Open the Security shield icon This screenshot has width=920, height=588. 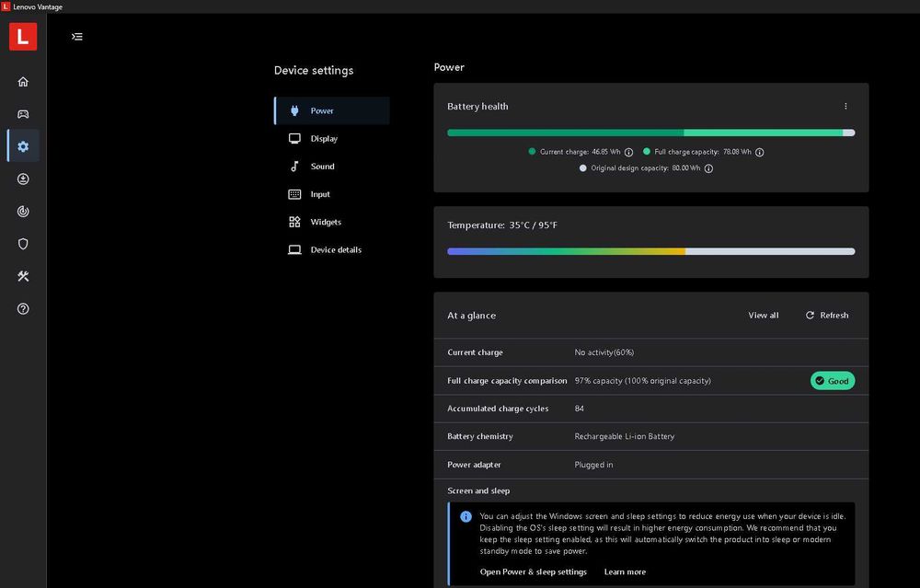tap(23, 244)
